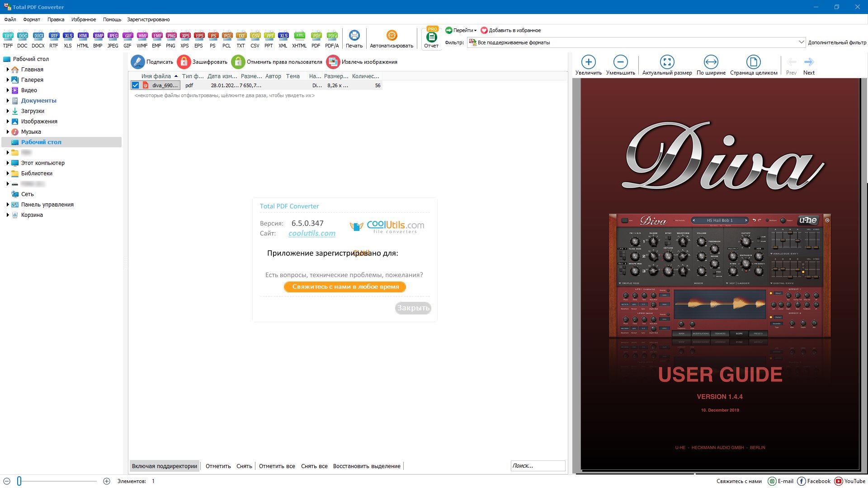
Task: Click Отметить все to check all files
Action: pos(277,466)
